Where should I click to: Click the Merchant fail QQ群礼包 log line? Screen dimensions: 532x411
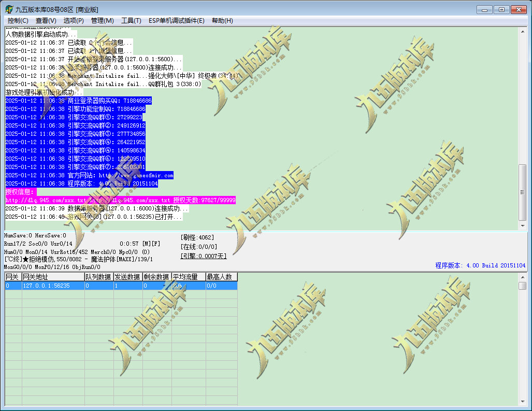point(104,84)
